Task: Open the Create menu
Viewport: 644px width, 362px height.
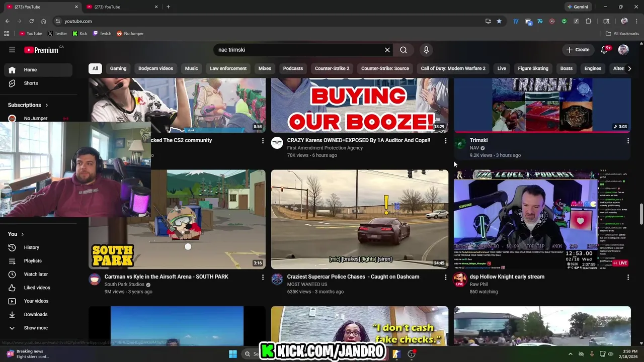Action: click(x=578, y=50)
